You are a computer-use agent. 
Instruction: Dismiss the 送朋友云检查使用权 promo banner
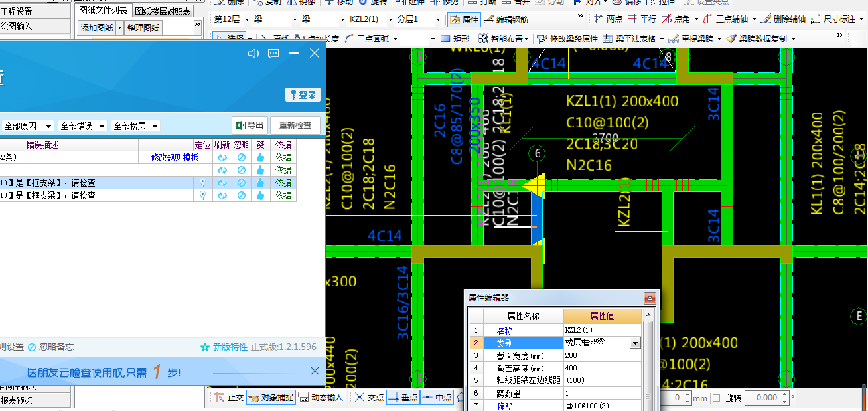tap(315, 371)
